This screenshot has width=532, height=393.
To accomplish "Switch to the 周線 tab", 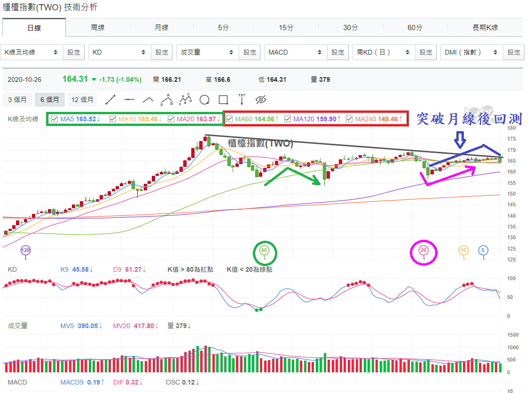I will 98,27.
